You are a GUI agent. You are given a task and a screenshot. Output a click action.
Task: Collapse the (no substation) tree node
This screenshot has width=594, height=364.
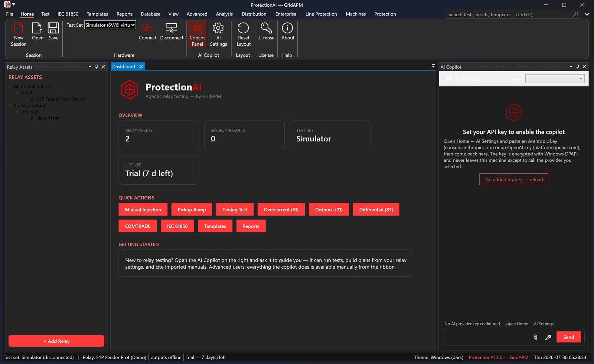[x=10, y=105]
